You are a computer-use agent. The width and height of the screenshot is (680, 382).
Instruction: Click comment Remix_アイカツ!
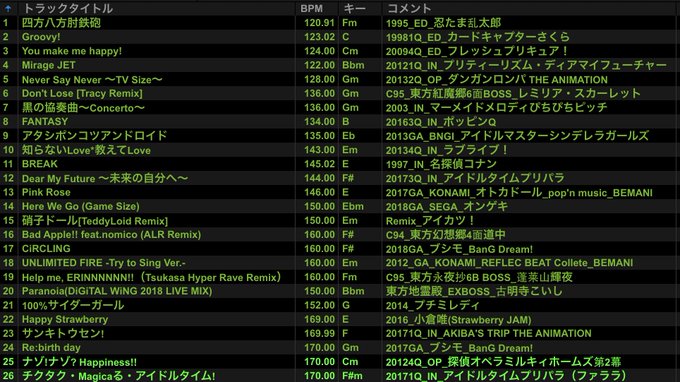click(x=431, y=220)
